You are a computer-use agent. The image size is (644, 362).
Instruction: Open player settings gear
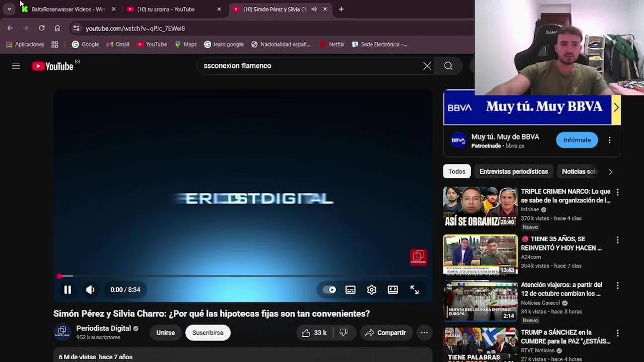pyautogui.click(x=372, y=290)
